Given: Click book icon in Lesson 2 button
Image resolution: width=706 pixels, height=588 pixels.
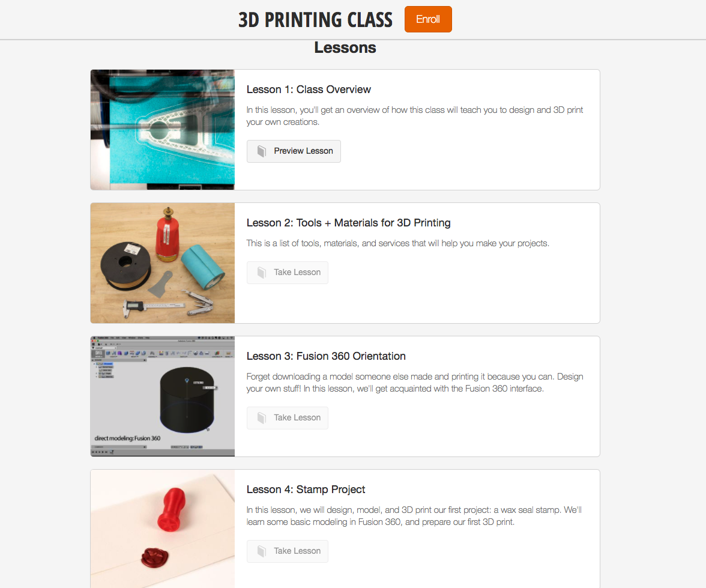Looking at the screenshot, I should coord(262,272).
